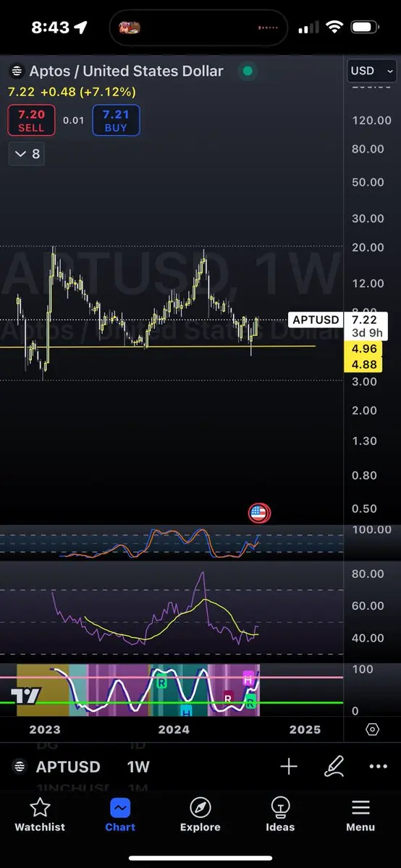Tap the 2025 label on the time axis
Viewport: 401px width, 868px height.
click(305, 729)
